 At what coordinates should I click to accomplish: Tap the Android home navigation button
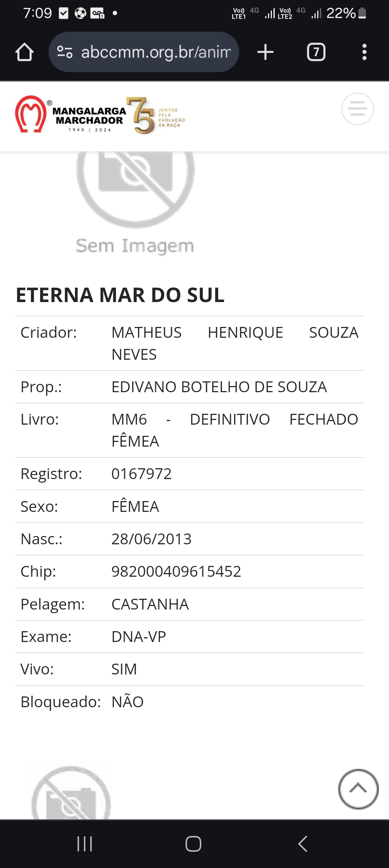193,844
